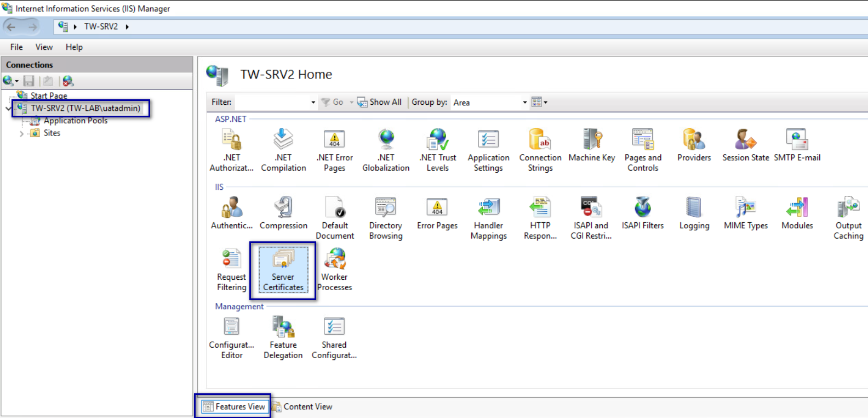Screen dimensions: 868x418
Task: Open the Logging feature icon
Action: tap(694, 213)
